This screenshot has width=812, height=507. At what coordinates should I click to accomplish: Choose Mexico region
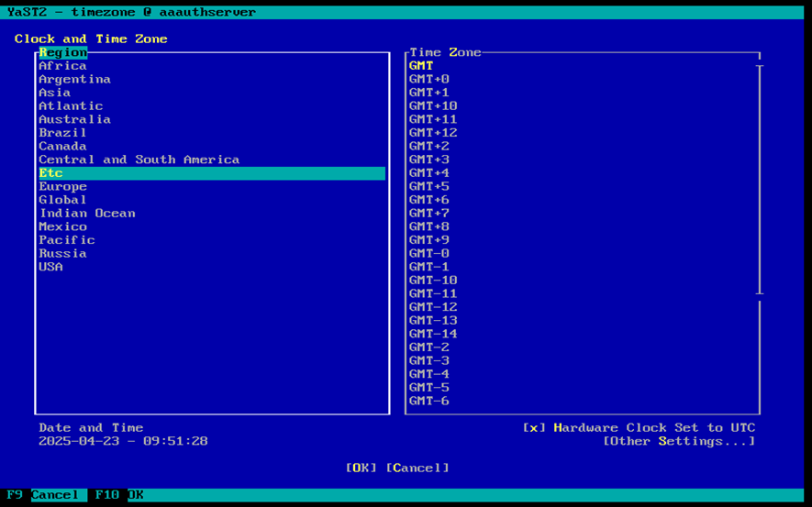click(62, 227)
